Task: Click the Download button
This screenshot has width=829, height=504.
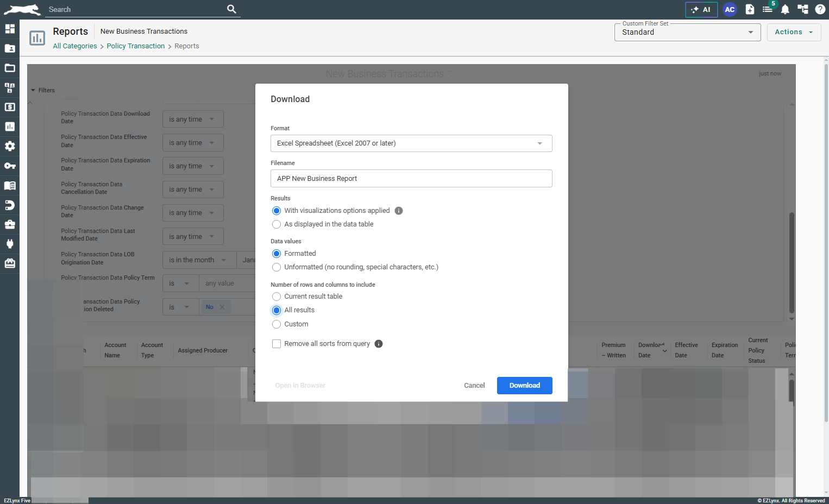Action: tap(524, 386)
